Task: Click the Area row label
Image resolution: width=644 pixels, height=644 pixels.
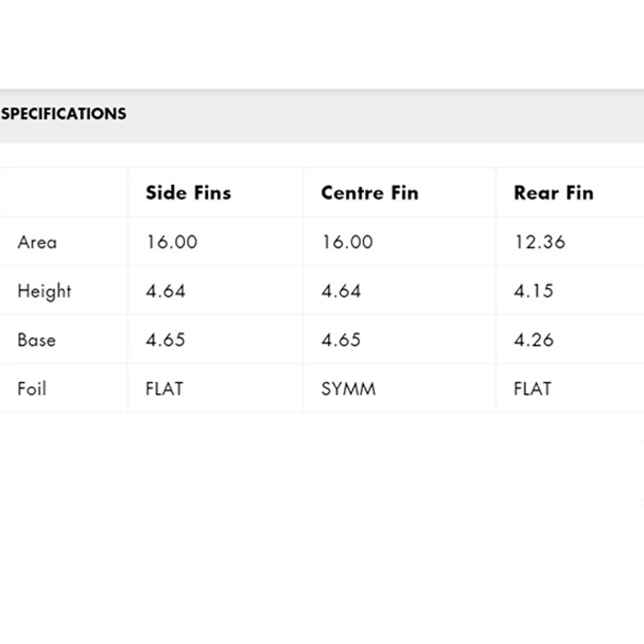Action: tap(37, 242)
